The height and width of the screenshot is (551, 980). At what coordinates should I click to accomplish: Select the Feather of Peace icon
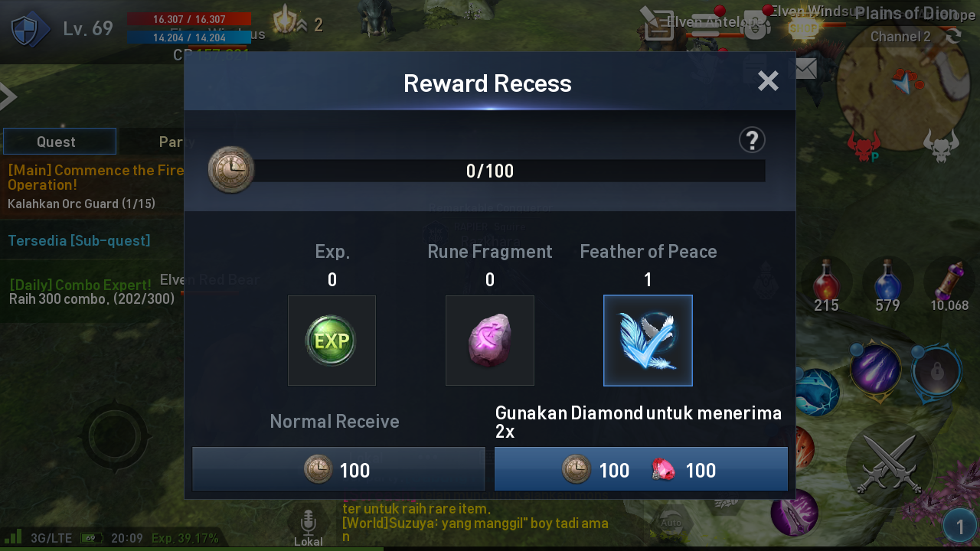pos(648,341)
